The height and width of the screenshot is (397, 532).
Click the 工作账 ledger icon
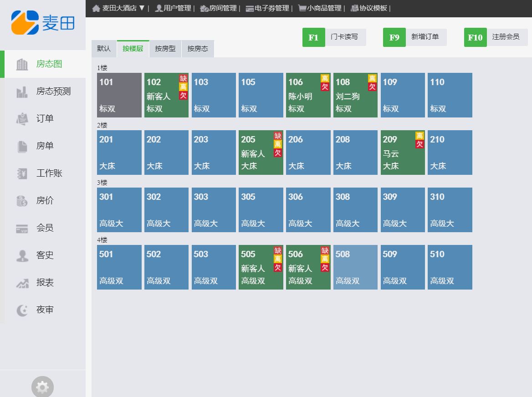[x=22, y=173]
